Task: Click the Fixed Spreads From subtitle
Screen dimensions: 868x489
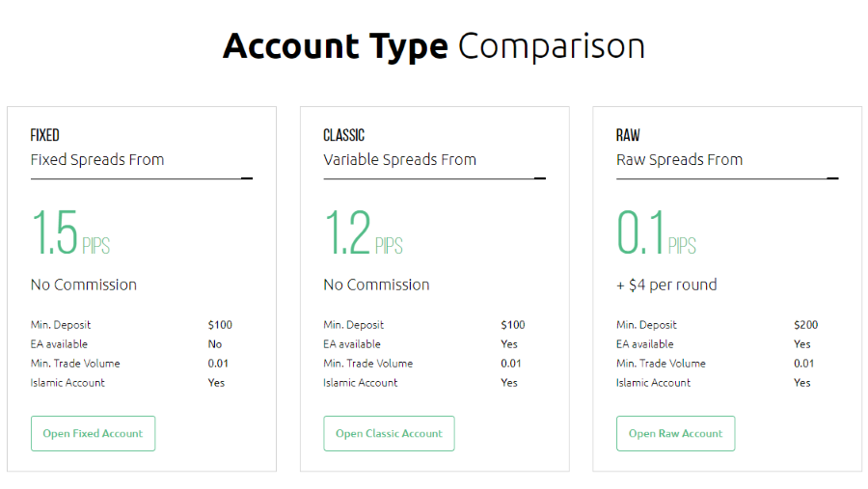Action: tap(97, 160)
